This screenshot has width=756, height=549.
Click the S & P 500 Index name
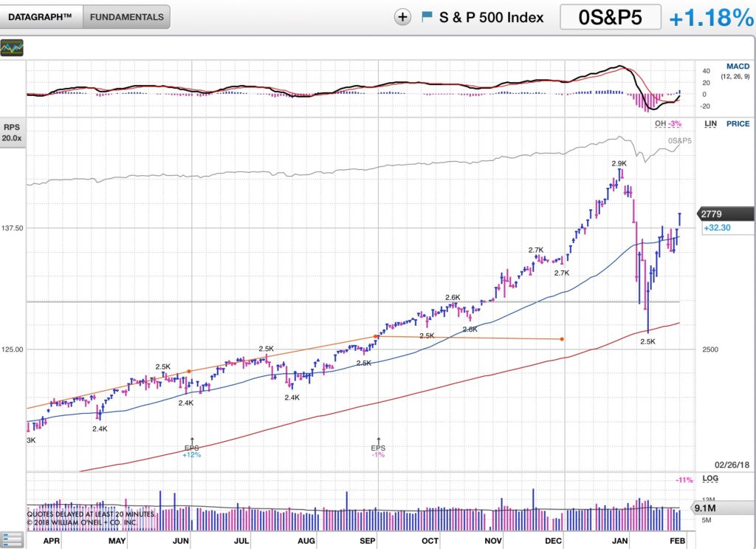(x=491, y=18)
